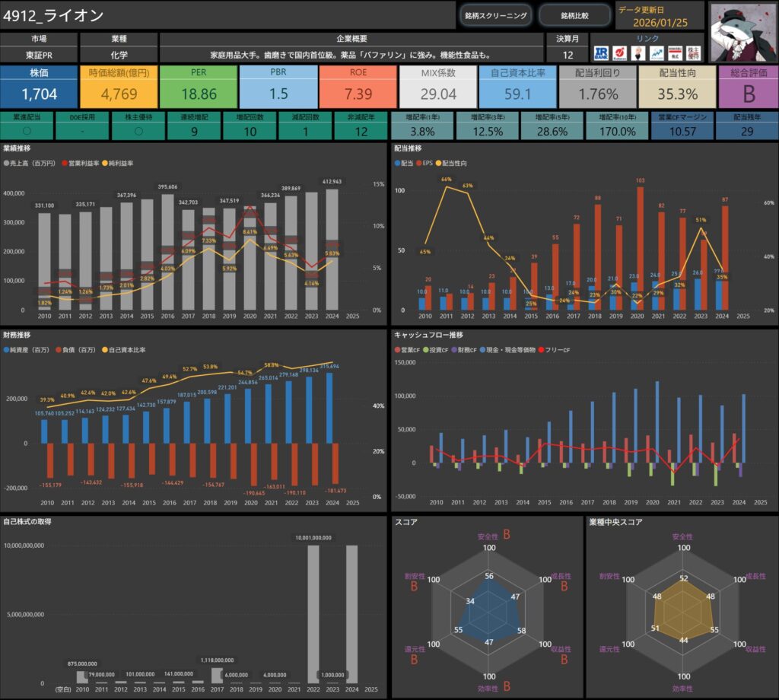Toggle the 配当性向 legend item

point(456,164)
